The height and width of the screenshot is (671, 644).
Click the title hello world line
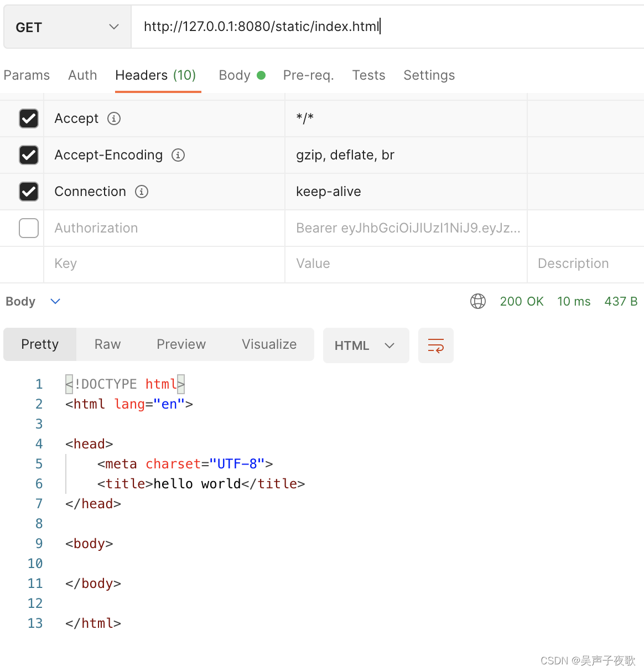click(201, 484)
